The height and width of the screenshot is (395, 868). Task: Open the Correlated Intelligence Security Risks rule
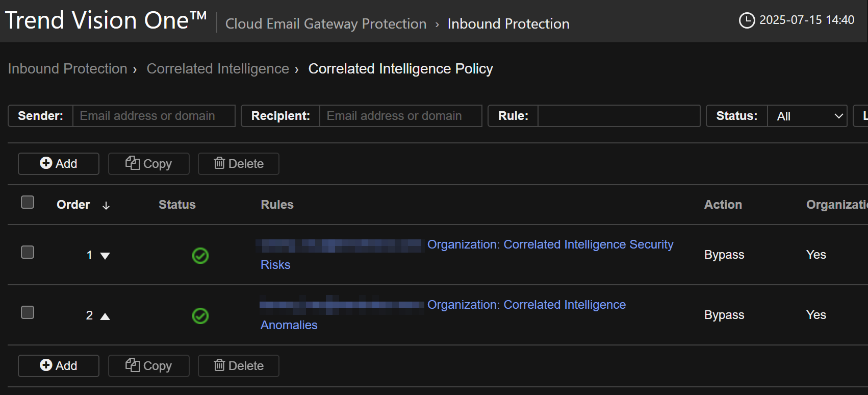550,245
